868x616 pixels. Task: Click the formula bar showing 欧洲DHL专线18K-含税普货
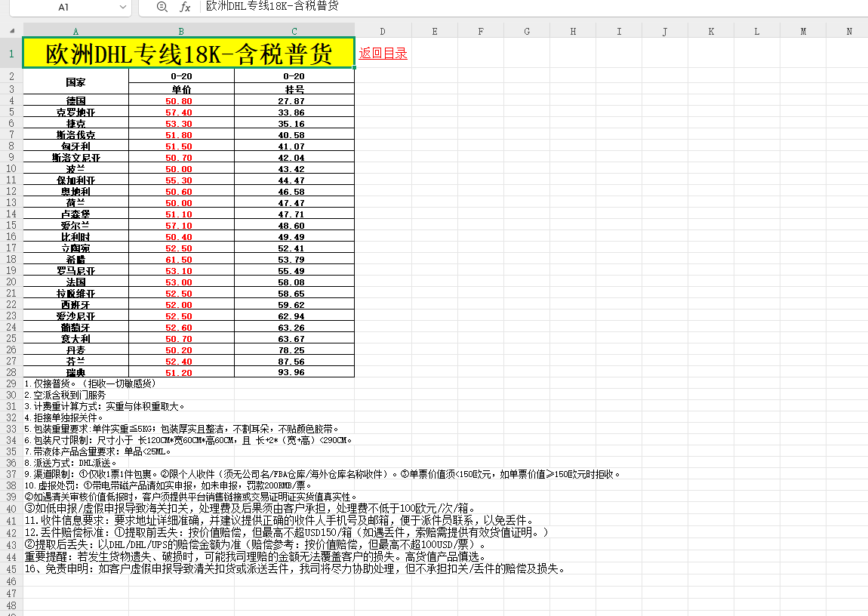[531, 7]
